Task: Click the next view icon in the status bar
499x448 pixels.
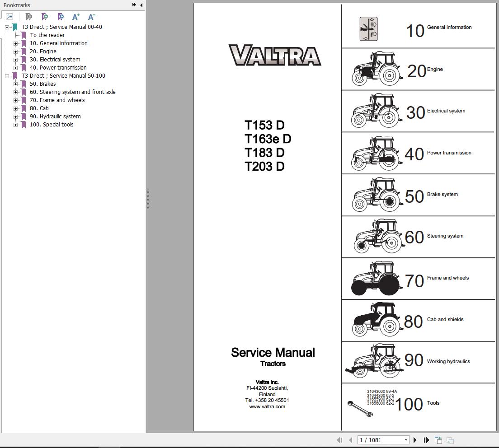Action: (x=450, y=440)
